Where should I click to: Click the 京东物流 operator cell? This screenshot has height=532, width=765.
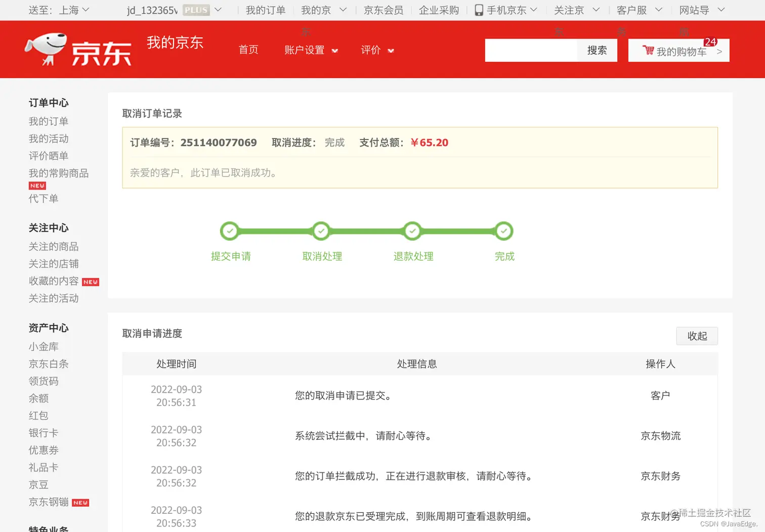660,435
